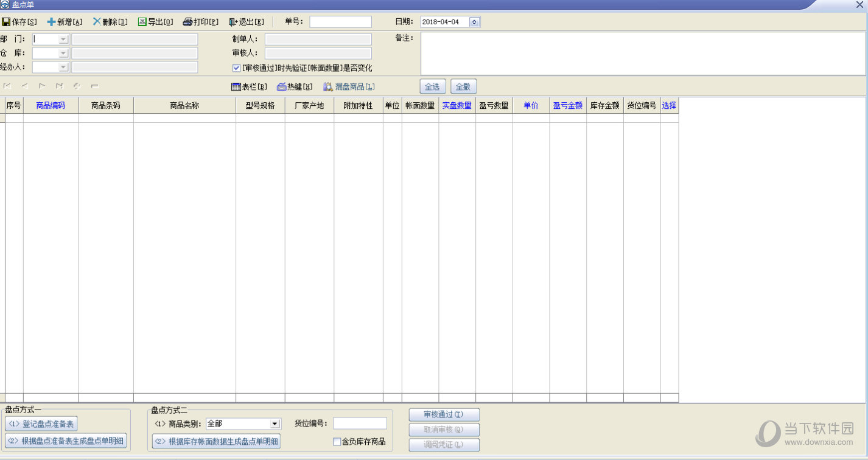Click the 库存金额 column header
The height and width of the screenshot is (460, 868).
[605, 105]
